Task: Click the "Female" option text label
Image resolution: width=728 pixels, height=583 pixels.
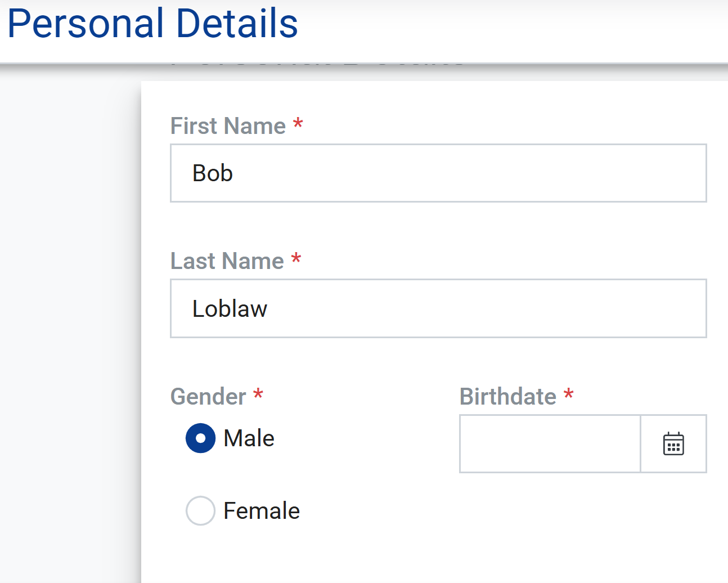Action: tap(262, 511)
